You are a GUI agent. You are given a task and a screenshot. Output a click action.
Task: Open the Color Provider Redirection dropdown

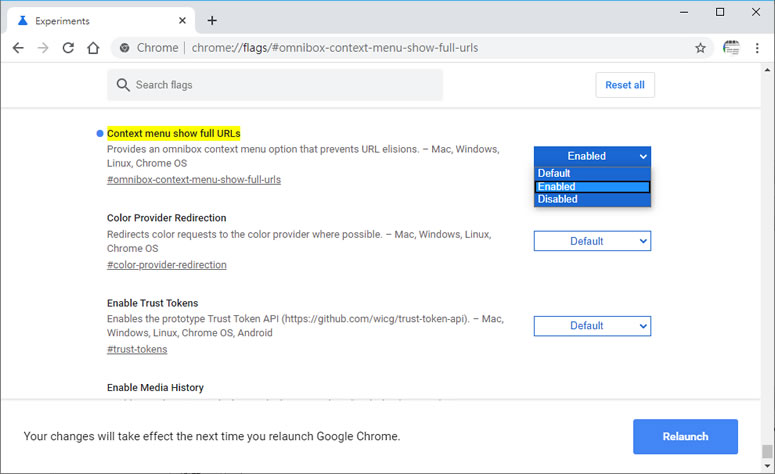click(x=592, y=241)
